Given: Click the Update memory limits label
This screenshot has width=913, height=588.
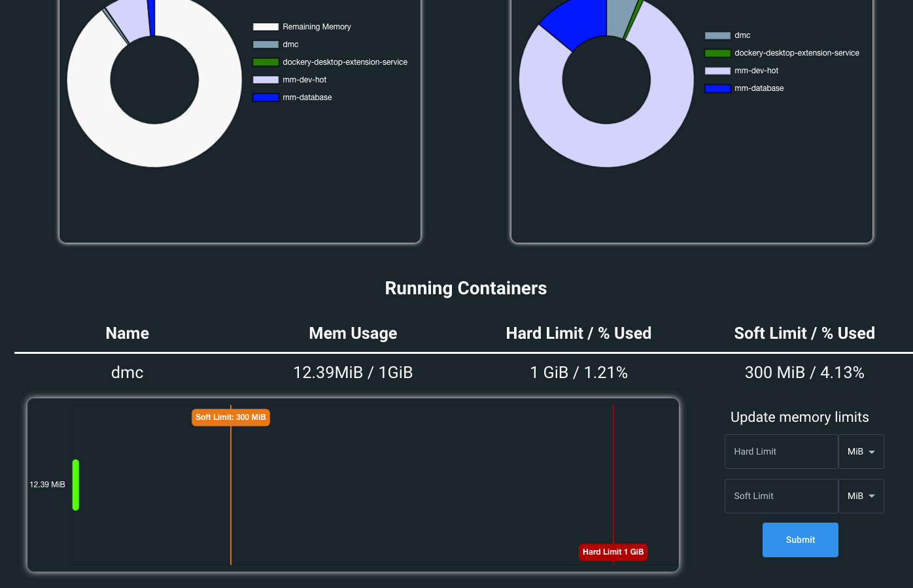Looking at the screenshot, I should point(800,417).
